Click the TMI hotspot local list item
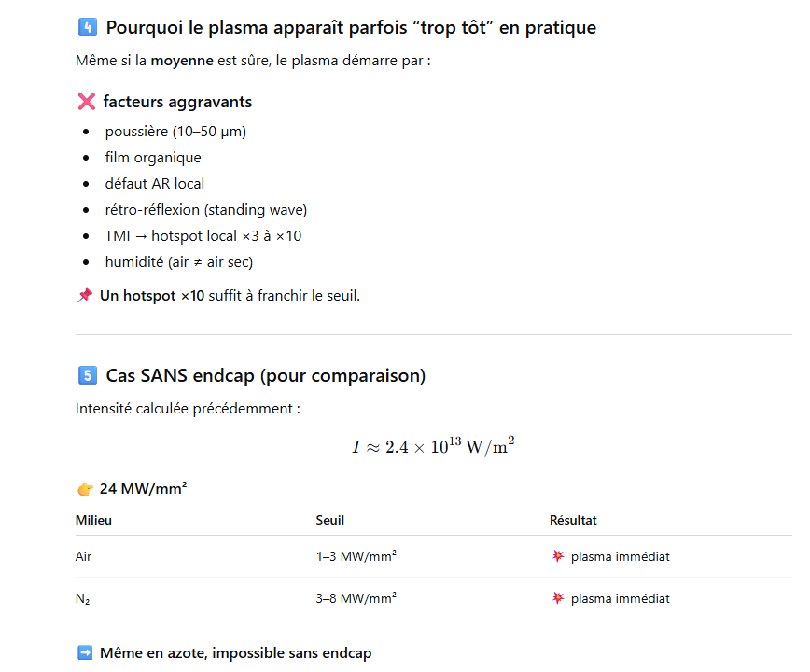This screenshot has height=672, width=810. tap(202, 236)
